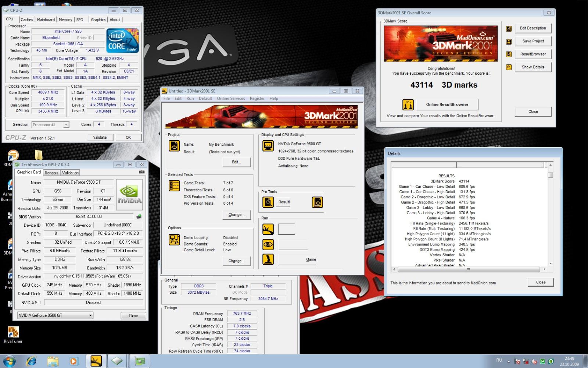Switch to the Sensors tab in GPU-Z

pos(51,173)
